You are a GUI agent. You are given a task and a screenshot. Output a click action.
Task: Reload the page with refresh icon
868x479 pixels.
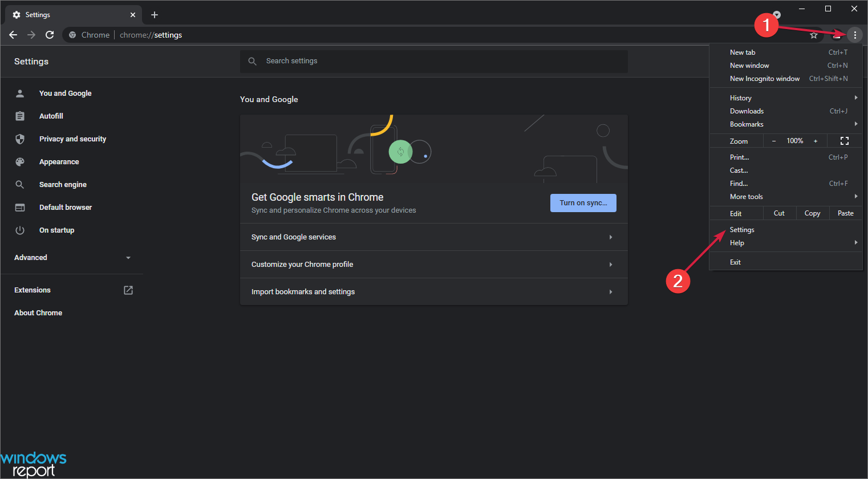click(50, 35)
